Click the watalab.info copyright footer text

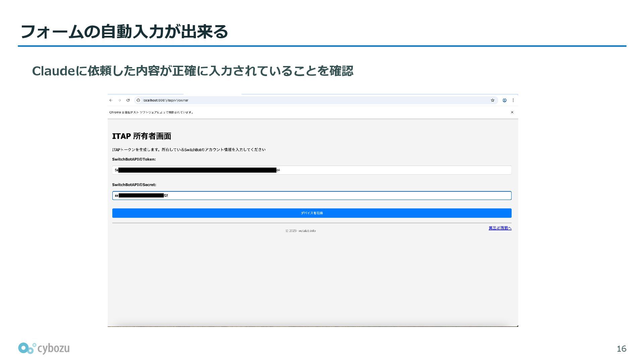pos(300,231)
